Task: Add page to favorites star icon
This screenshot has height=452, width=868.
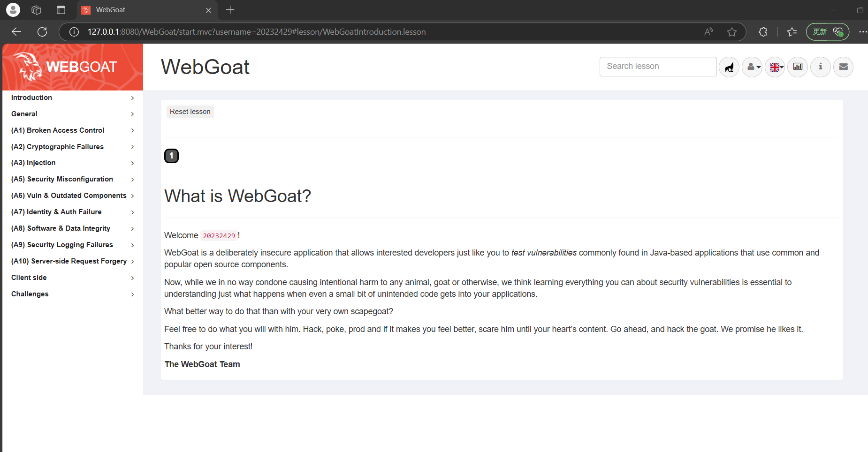Action: [x=732, y=32]
